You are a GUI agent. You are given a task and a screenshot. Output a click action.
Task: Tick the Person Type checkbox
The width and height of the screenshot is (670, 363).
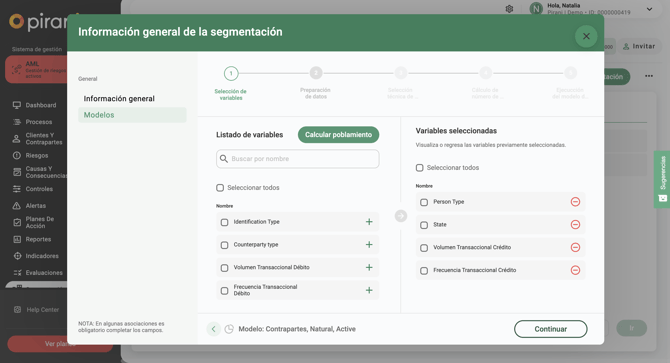tap(424, 202)
